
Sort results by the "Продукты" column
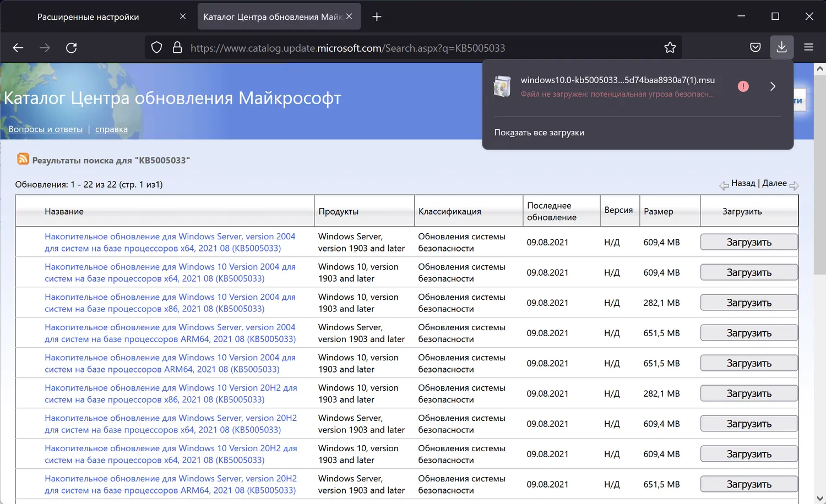point(339,211)
